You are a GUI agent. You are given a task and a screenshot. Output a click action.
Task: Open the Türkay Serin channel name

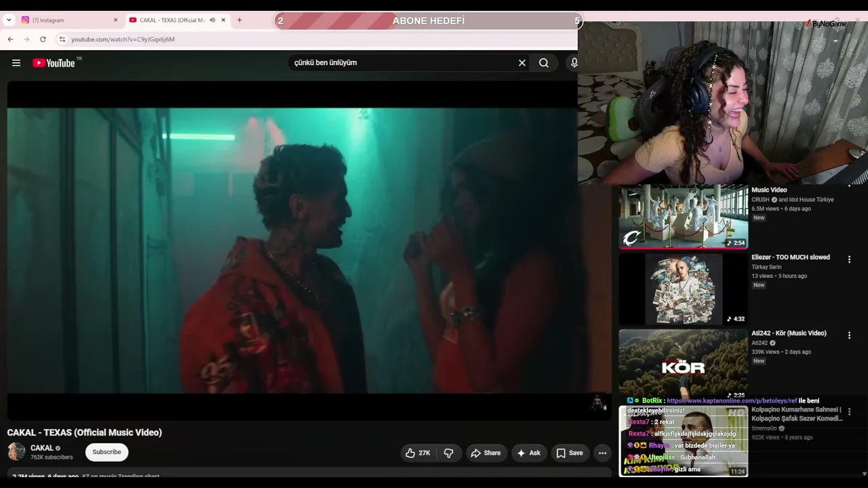tap(766, 267)
